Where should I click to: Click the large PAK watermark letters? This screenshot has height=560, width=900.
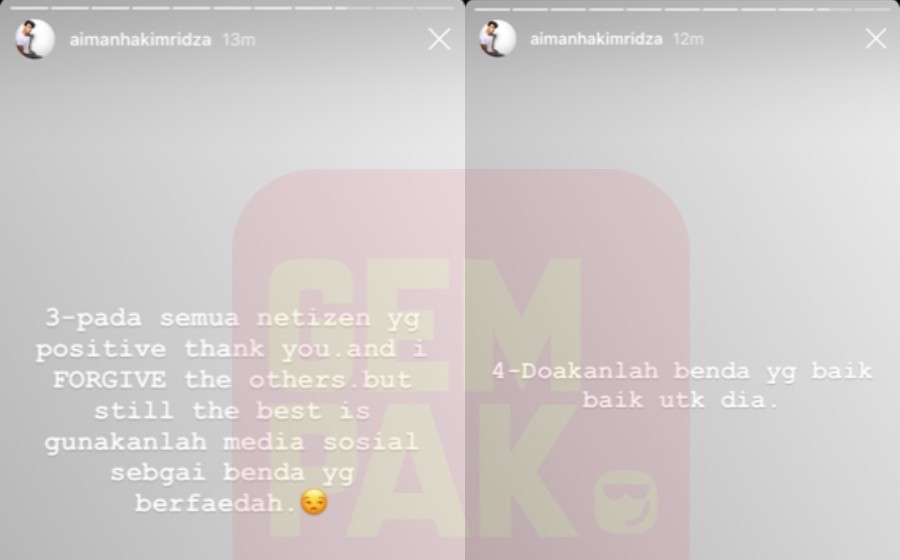422,470
